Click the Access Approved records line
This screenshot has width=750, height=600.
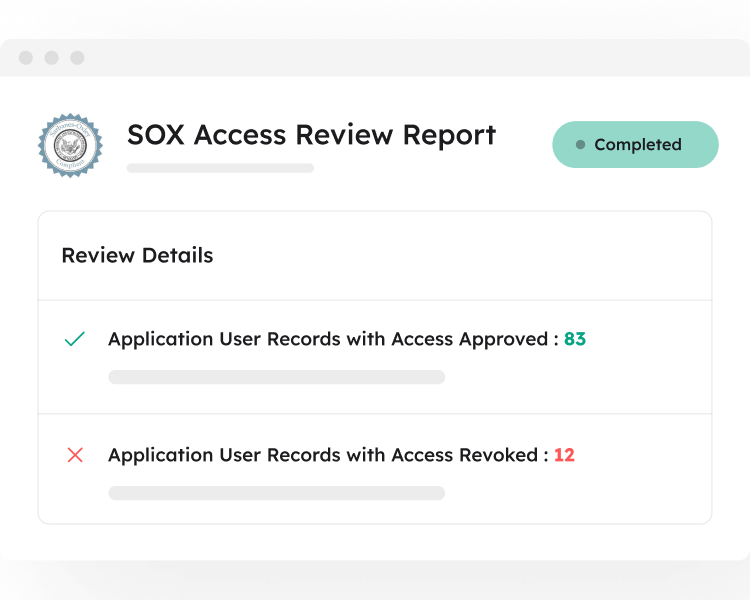[347, 339]
